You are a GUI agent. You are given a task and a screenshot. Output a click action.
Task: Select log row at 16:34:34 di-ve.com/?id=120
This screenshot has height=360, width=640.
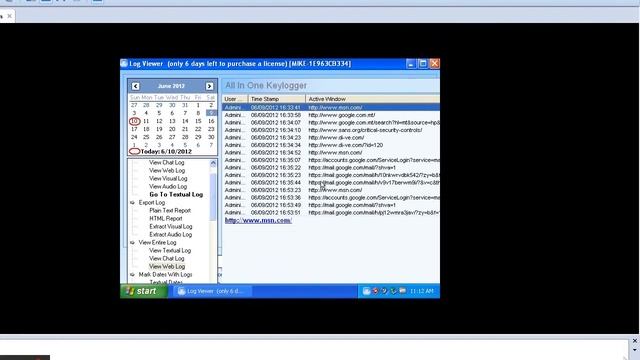(x=331, y=145)
